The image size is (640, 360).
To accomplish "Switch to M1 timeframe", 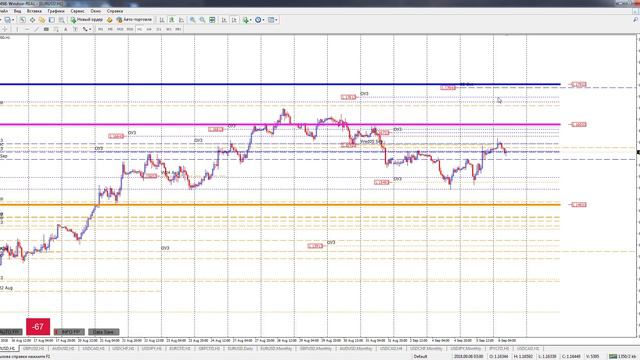I will tap(100, 29).
